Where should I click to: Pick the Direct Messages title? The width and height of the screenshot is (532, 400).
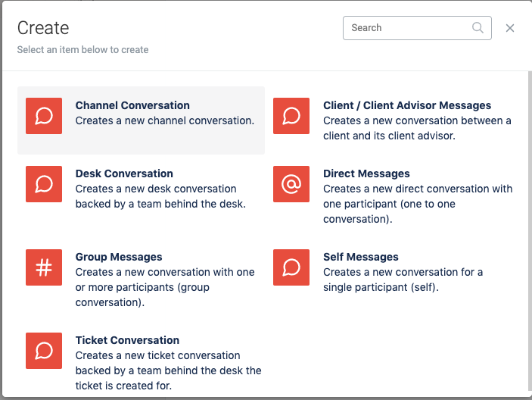(366, 173)
